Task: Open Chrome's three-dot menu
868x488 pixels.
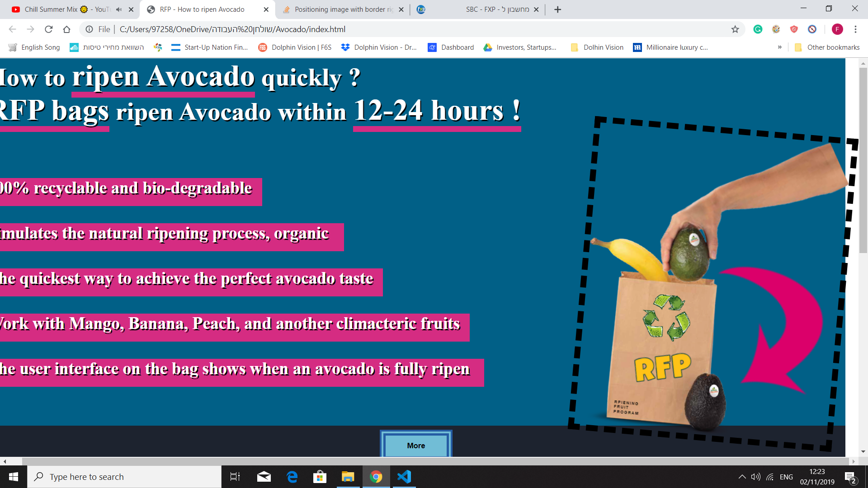Action: point(855,29)
